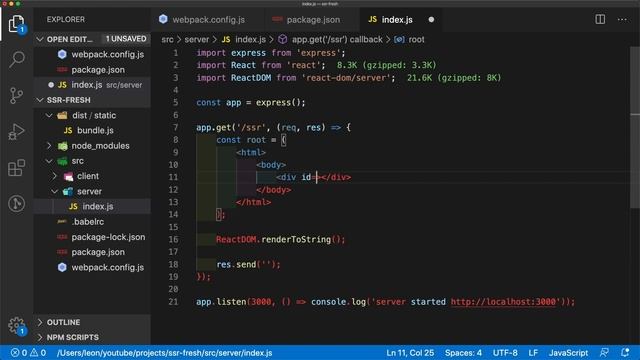Click the src breadcrumb segment
Screen dimensions: 640x360
[167, 40]
